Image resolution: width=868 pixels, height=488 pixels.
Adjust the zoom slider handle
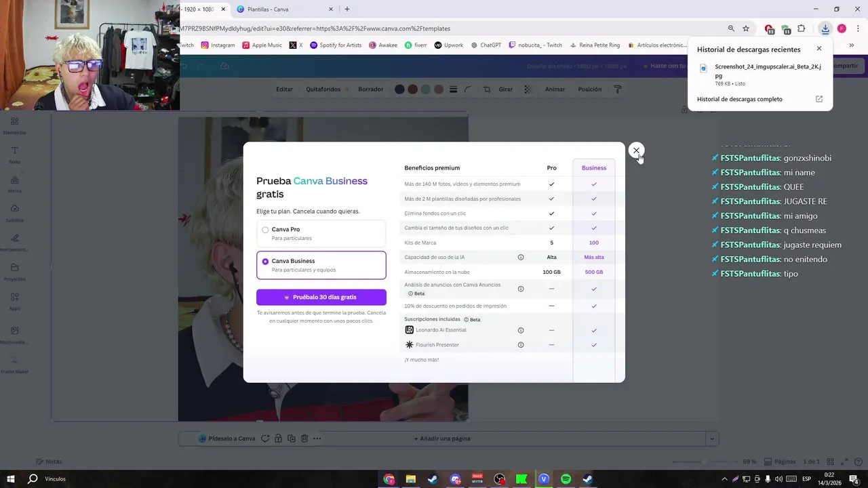(x=705, y=462)
